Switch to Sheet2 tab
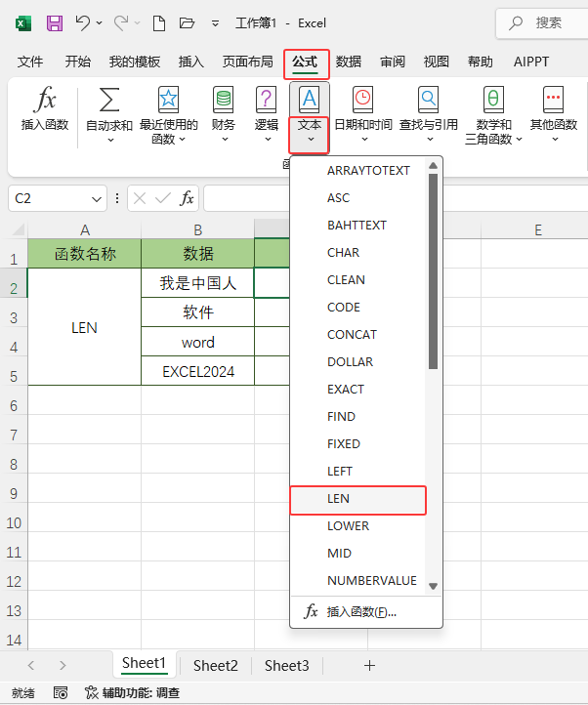Viewport: 588px width, 705px height. pyautogui.click(x=216, y=665)
